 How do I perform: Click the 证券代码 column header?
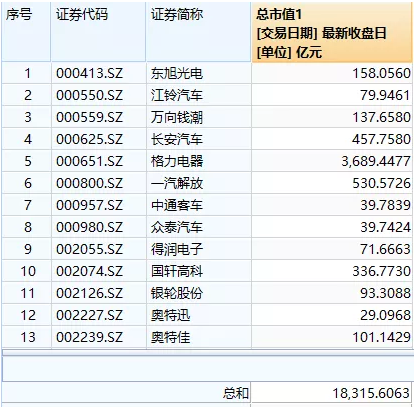99,32
